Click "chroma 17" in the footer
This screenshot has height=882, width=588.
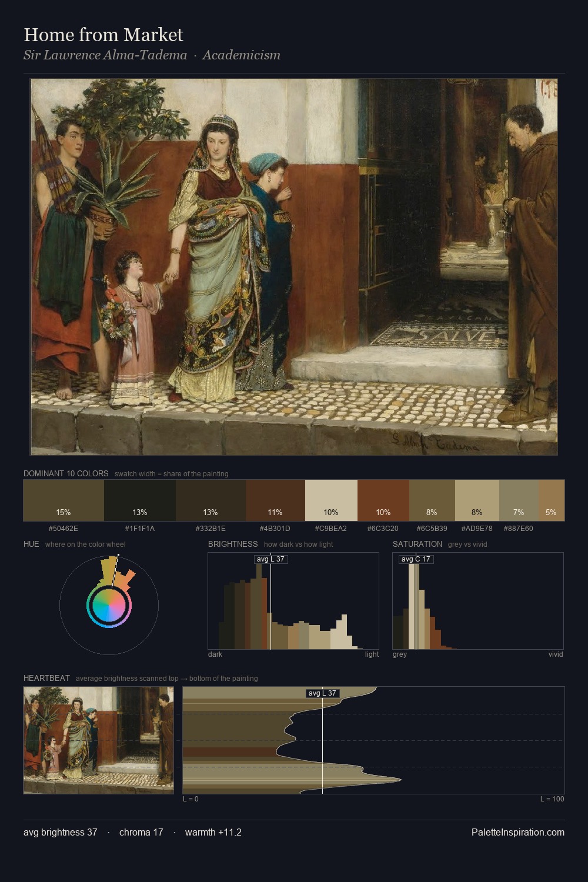(141, 832)
